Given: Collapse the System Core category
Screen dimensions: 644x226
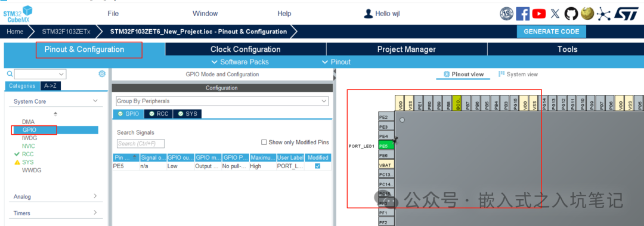Looking at the screenshot, I should point(95,101).
